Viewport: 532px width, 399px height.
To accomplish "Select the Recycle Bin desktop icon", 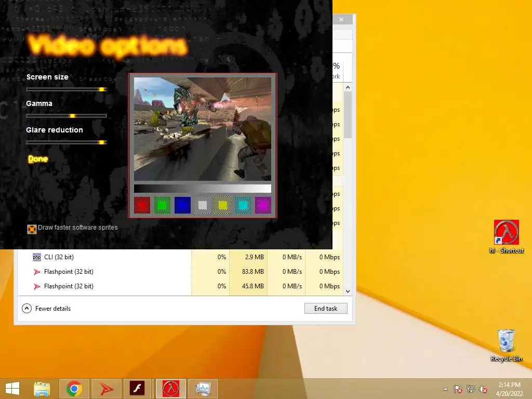I will click(506, 345).
